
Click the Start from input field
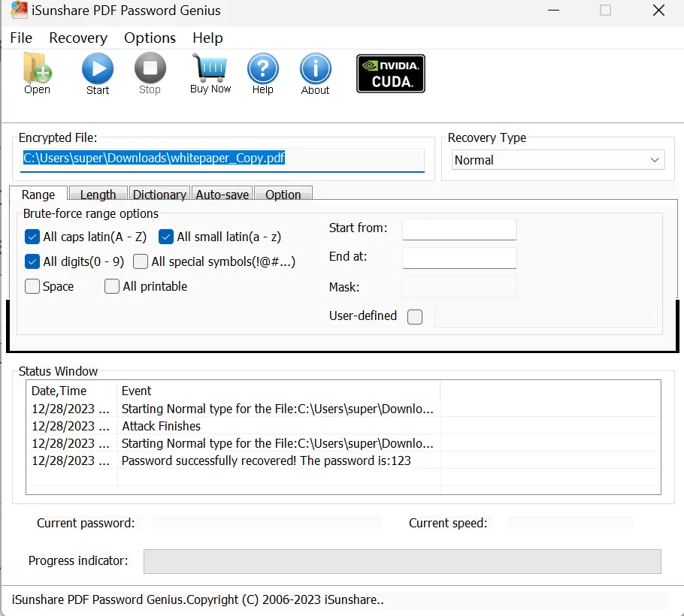(x=459, y=228)
